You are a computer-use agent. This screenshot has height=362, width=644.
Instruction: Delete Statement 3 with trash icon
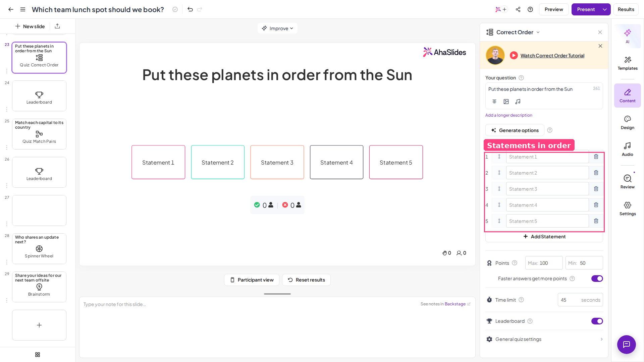click(596, 189)
